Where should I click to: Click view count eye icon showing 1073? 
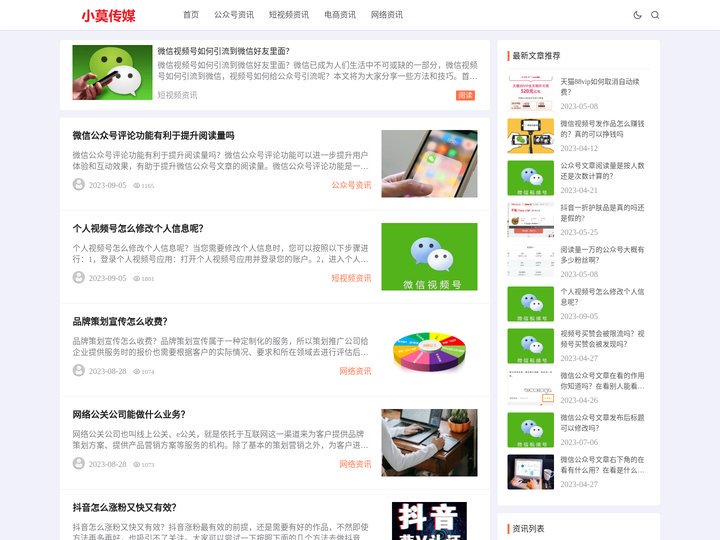(x=136, y=464)
